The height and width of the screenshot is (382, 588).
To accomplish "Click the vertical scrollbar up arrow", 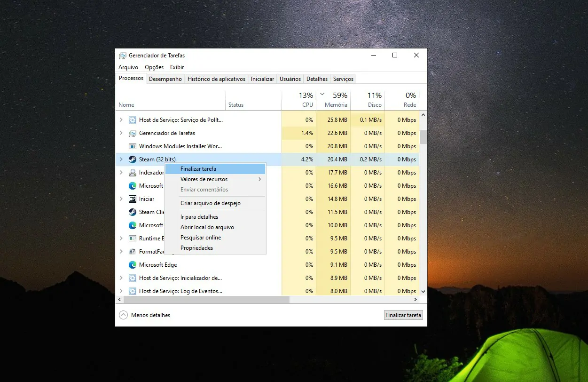I will tap(423, 115).
